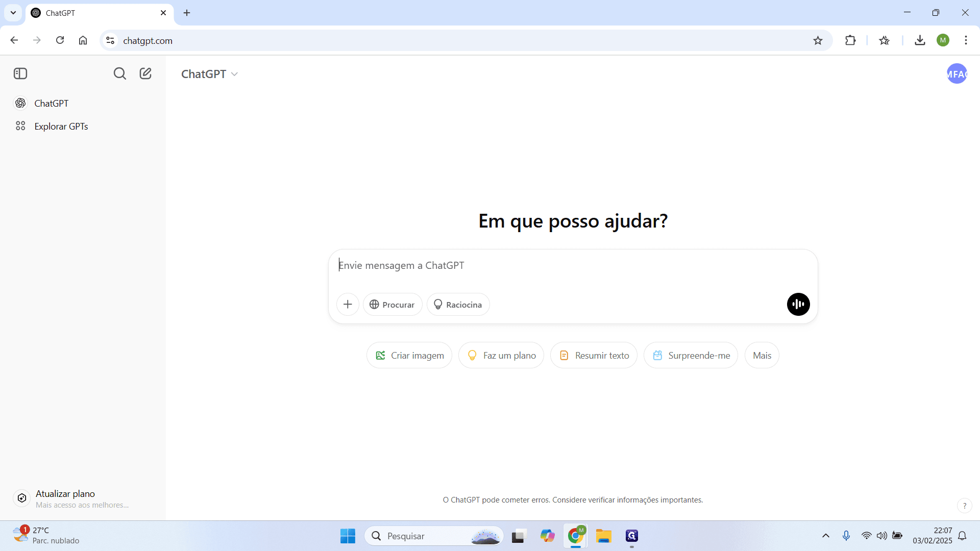Open File Explorer from the taskbar
Viewport: 980px width, 551px height.
pyautogui.click(x=603, y=536)
